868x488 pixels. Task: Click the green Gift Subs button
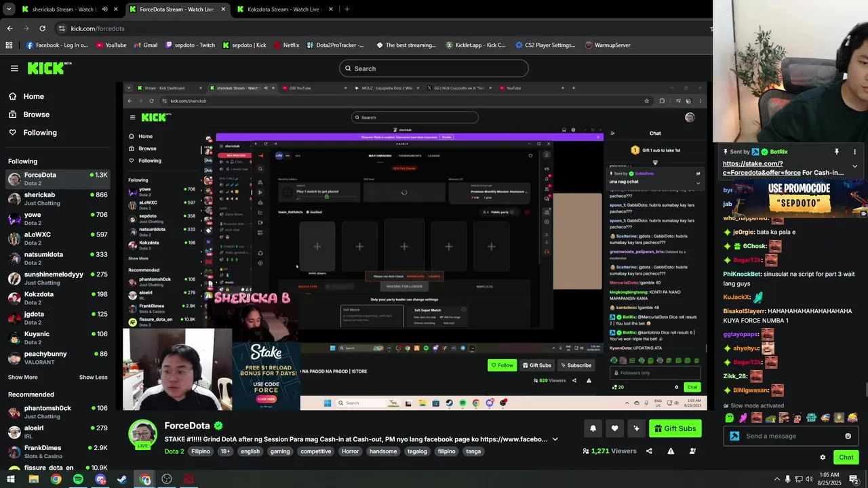[x=675, y=428]
